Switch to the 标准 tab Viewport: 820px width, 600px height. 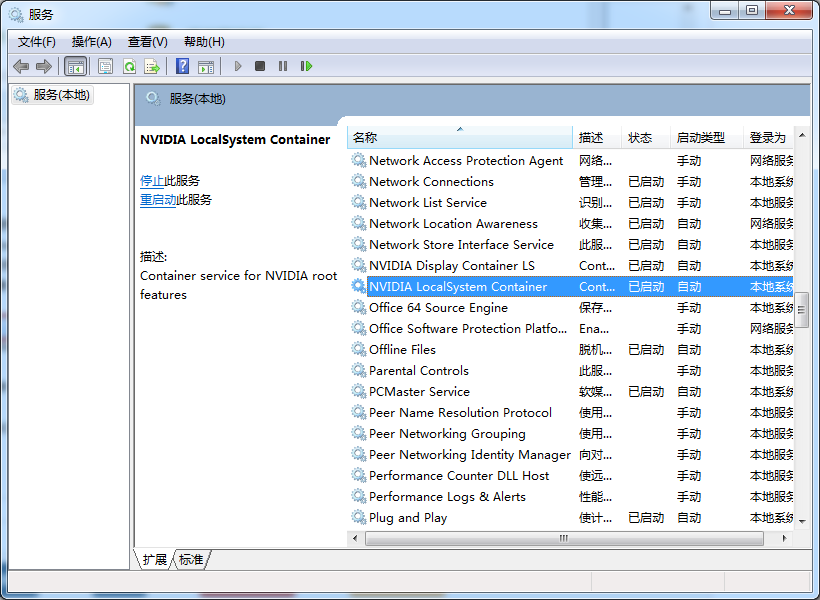pos(191,560)
